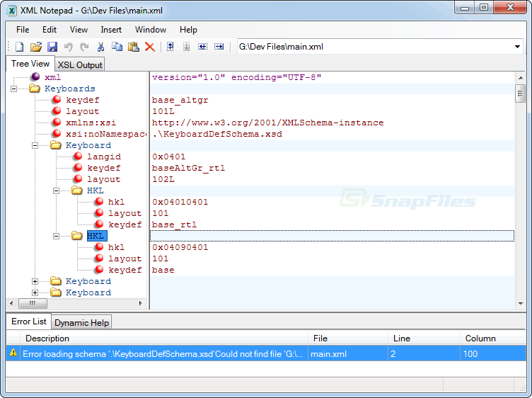Open the file path dropdown arrow

(517, 47)
